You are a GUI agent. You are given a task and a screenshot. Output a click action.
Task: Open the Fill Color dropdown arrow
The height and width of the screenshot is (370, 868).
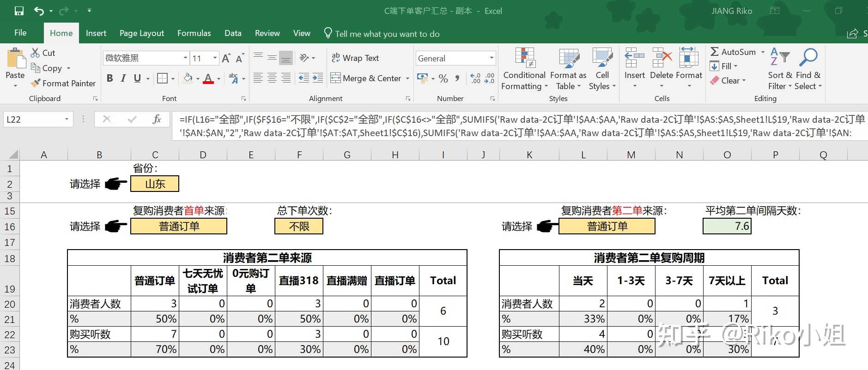tap(198, 79)
